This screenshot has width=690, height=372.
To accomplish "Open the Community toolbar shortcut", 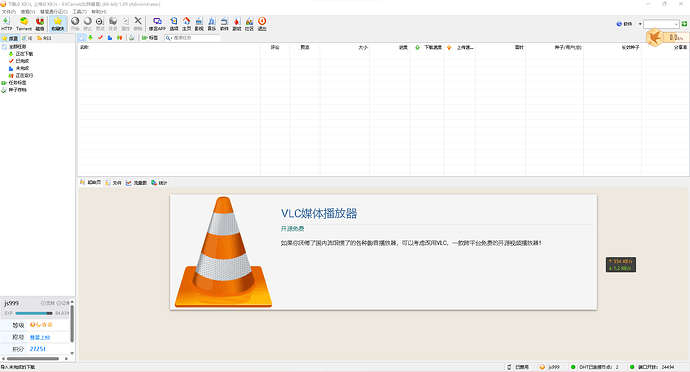I will (x=250, y=24).
